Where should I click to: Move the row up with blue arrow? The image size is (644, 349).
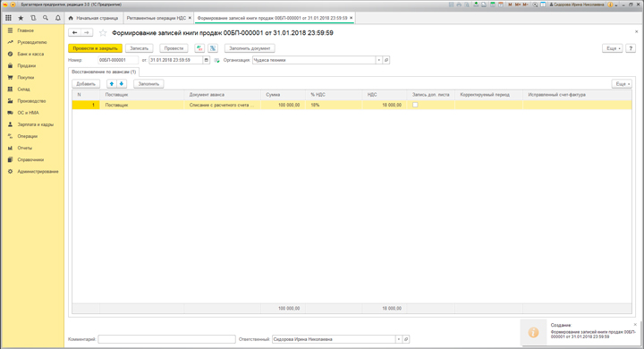(112, 84)
